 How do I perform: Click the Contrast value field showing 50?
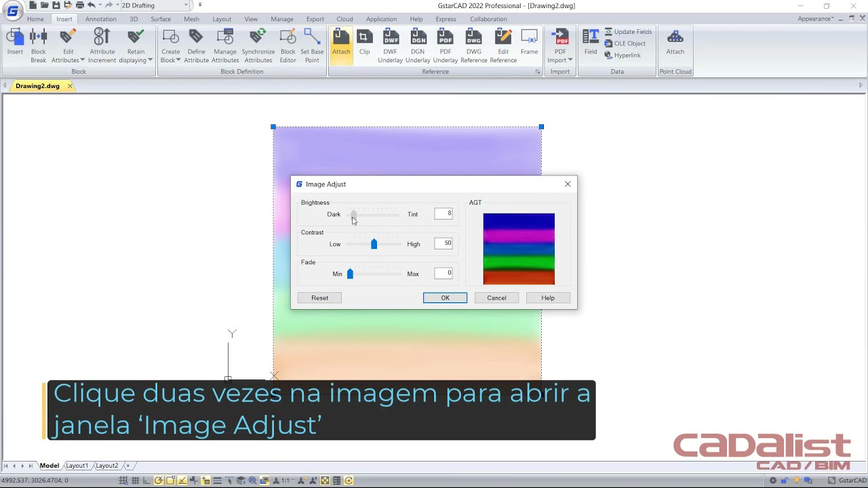coord(443,243)
